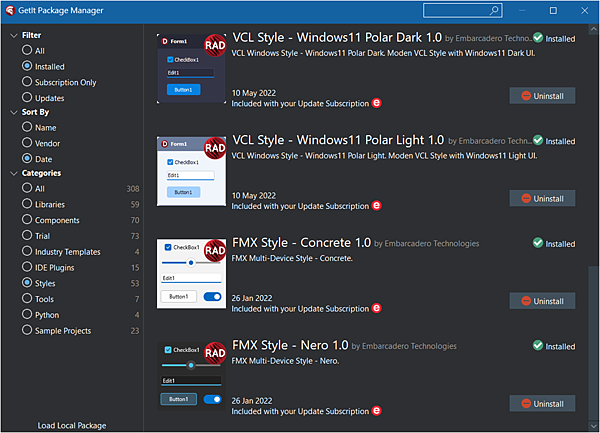This screenshot has height=433, width=600.
Task: Click the RAD badge on the Concrete thumbnail
Action: (215, 250)
